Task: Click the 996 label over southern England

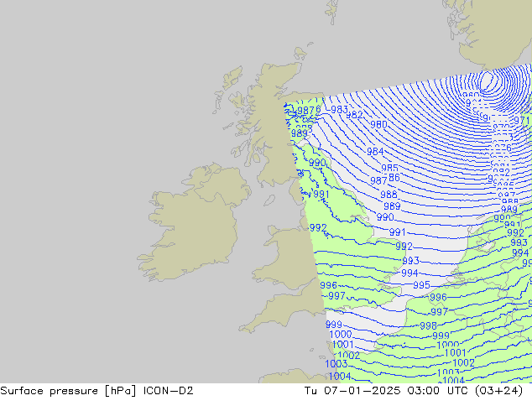Action: pos(328,285)
